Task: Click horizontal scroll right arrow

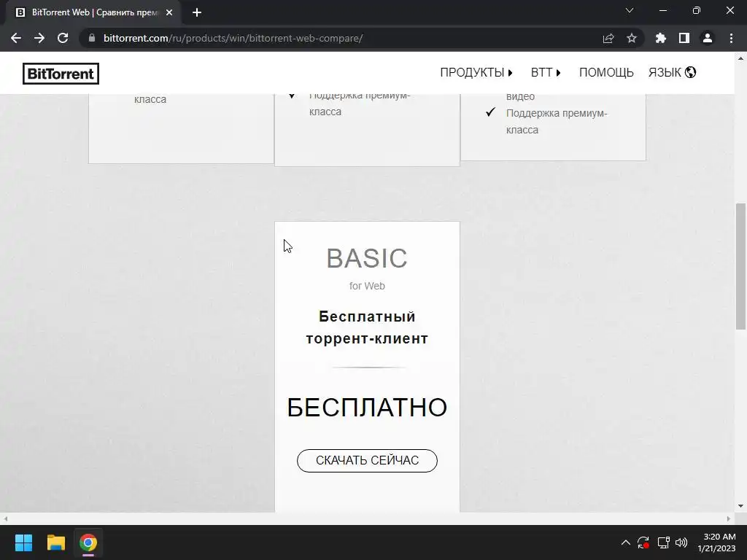Action: [x=729, y=518]
